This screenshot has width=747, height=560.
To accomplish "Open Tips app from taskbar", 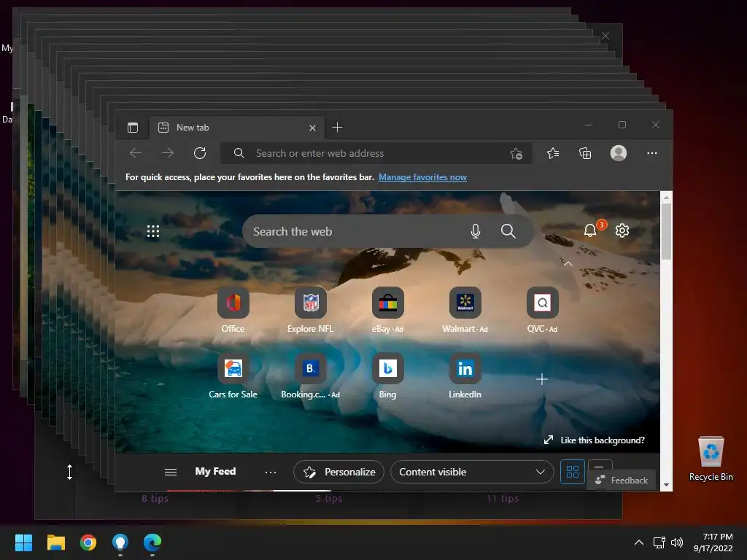I will pos(120,542).
